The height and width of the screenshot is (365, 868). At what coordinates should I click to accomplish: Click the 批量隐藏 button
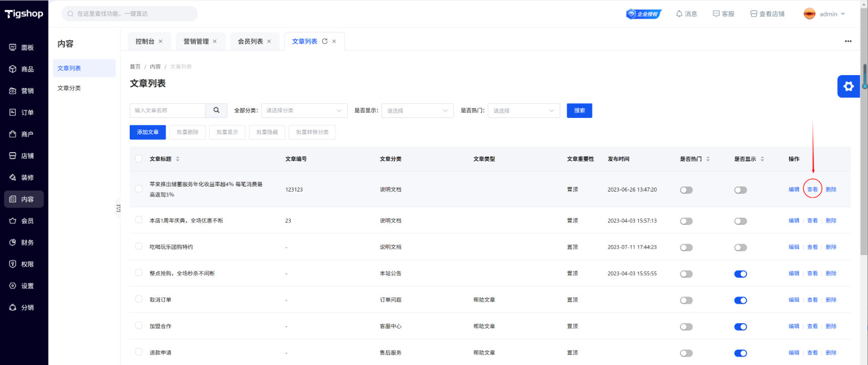point(267,132)
